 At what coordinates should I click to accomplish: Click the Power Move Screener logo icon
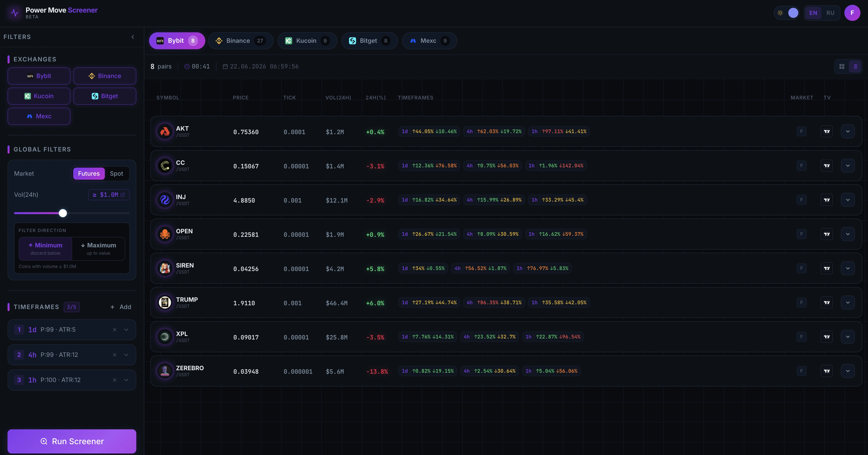pos(15,13)
